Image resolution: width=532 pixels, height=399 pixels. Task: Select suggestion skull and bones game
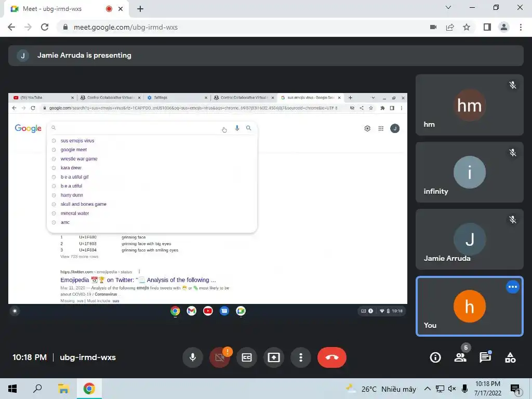coord(152,204)
